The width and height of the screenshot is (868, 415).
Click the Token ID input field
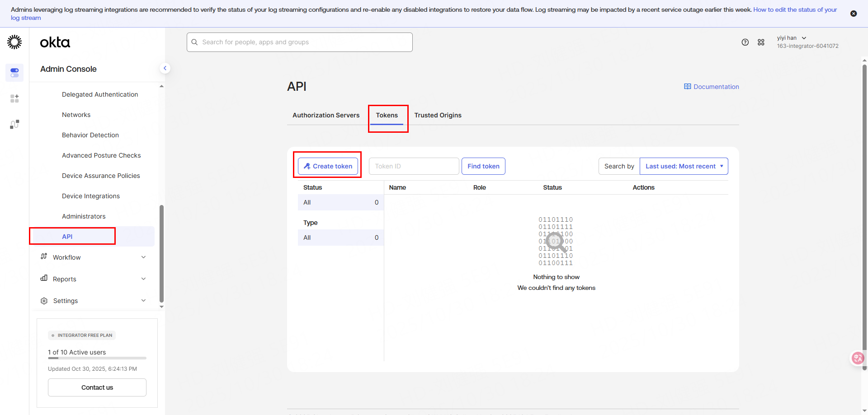point(414,166)
